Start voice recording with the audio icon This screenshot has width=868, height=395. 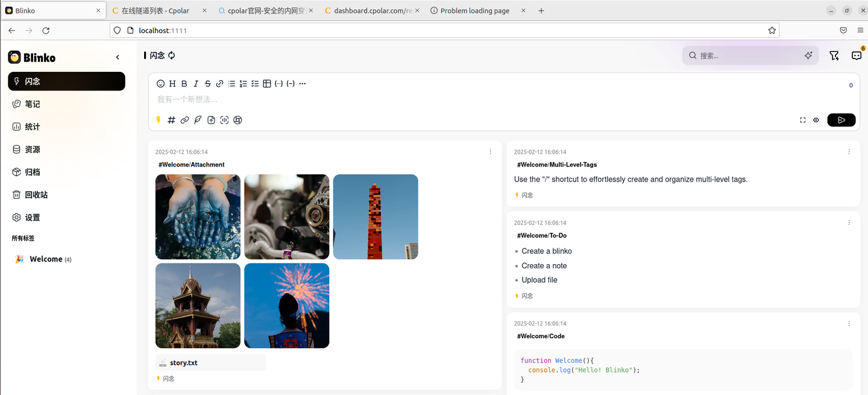(x=224, y=120)
